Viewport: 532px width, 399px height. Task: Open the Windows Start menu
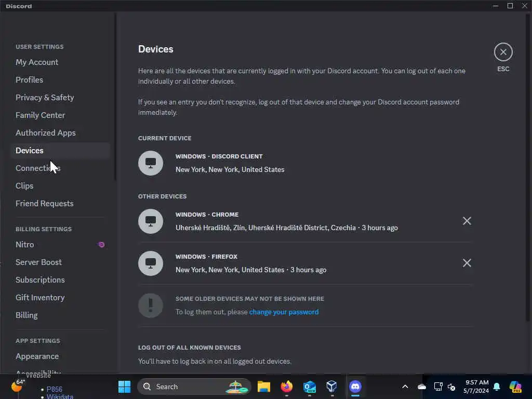pos(124,387)
